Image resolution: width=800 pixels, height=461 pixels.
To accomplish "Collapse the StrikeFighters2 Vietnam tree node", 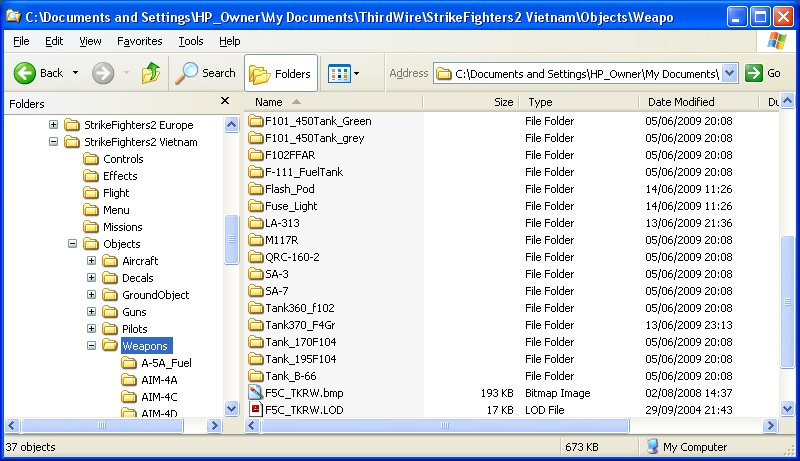I will pos(54,142).
